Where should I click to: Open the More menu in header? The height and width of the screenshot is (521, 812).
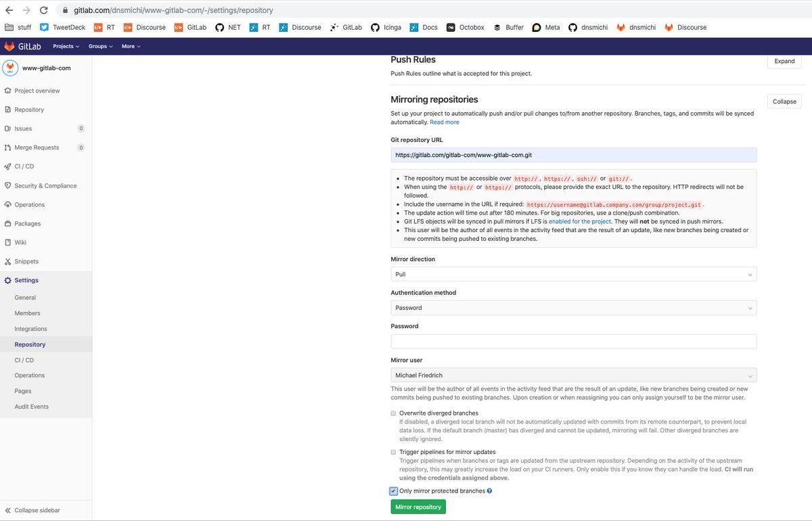[x=131, y=46]
